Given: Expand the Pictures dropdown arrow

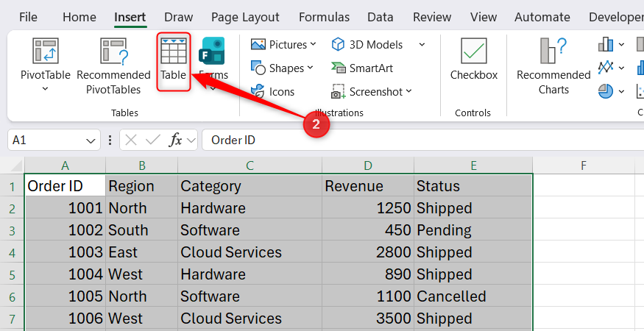Looking at the screenshot, I should pyautogui.click(x=313, y=44).
